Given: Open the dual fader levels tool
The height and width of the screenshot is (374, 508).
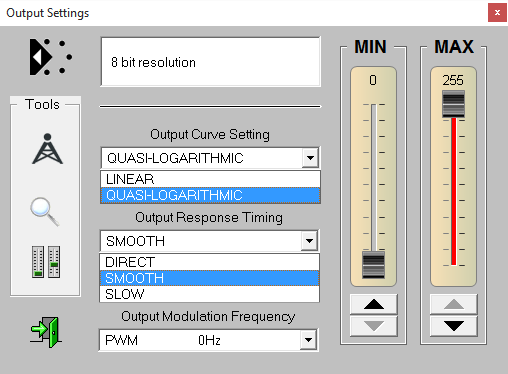Looking at the screenshot, I should pos(46,262).
